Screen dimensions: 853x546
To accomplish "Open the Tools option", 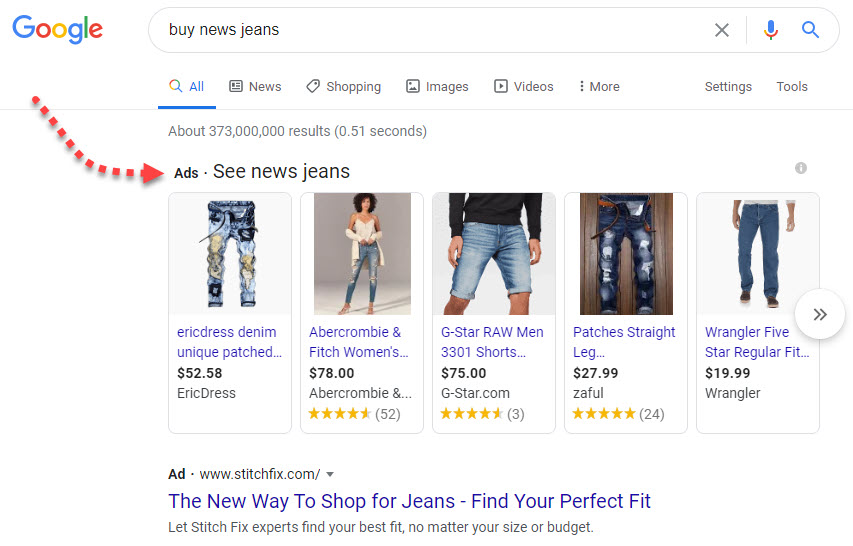I will 792,87.
